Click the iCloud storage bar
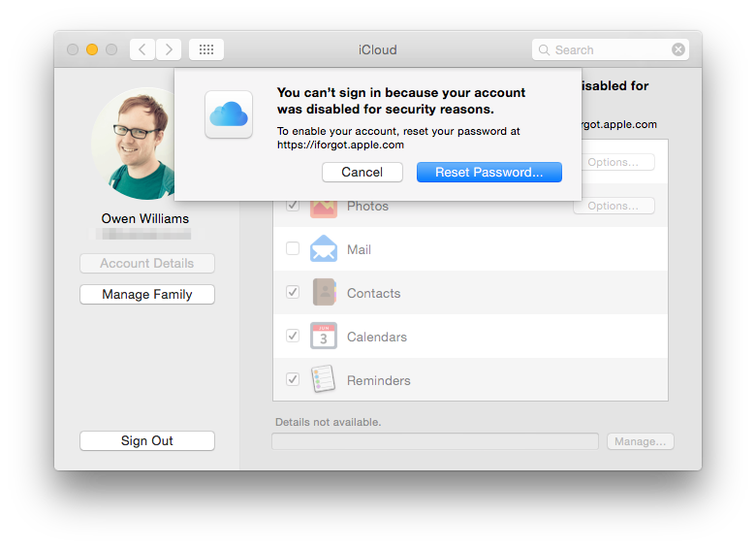756x548 pixels. click(x=435, y=441)
